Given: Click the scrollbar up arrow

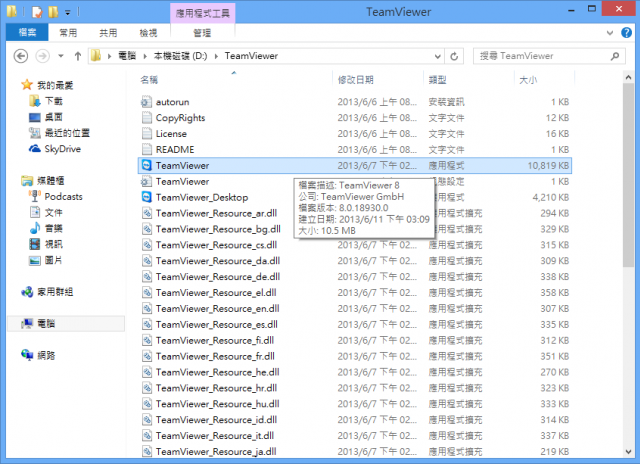Looking at the screenshot, I should [x=629, y=77].
